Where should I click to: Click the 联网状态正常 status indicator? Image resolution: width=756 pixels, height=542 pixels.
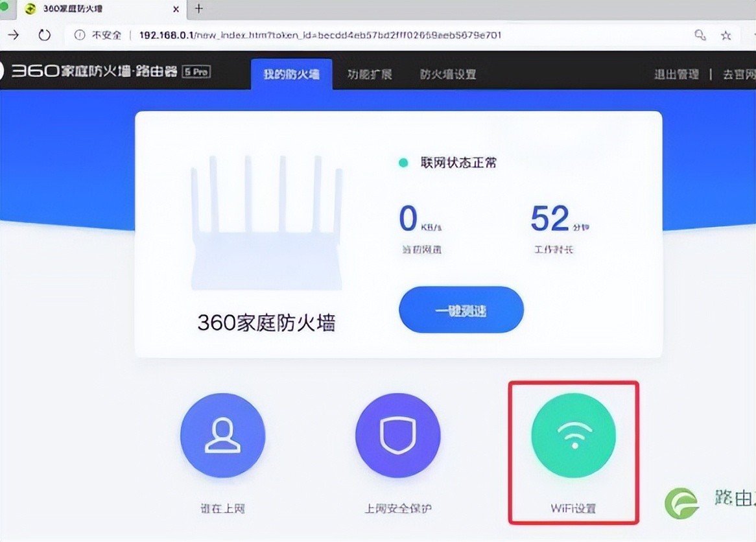[447, 163]
